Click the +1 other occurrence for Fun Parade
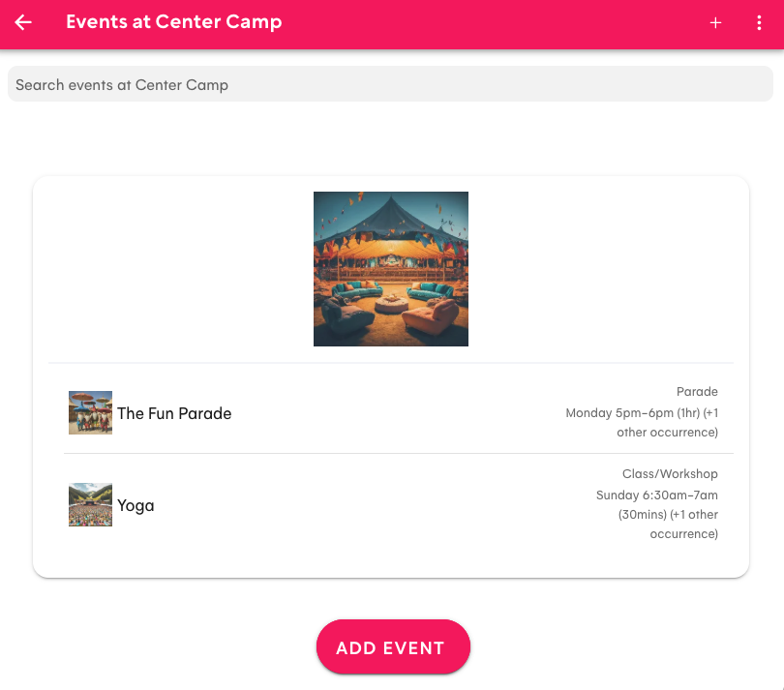The image size is (784, 690). 667,432
